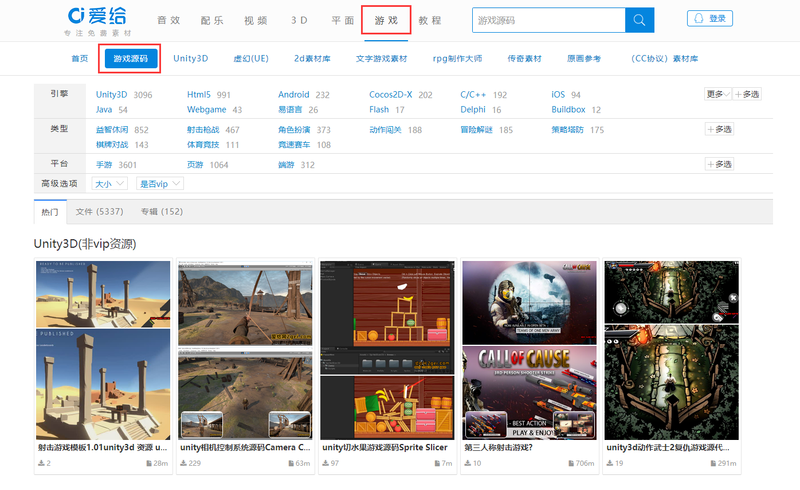This screenshot has width=800, height=490.
Task: Open the desert shooter template thumbnail
Action: pos(103,350)
